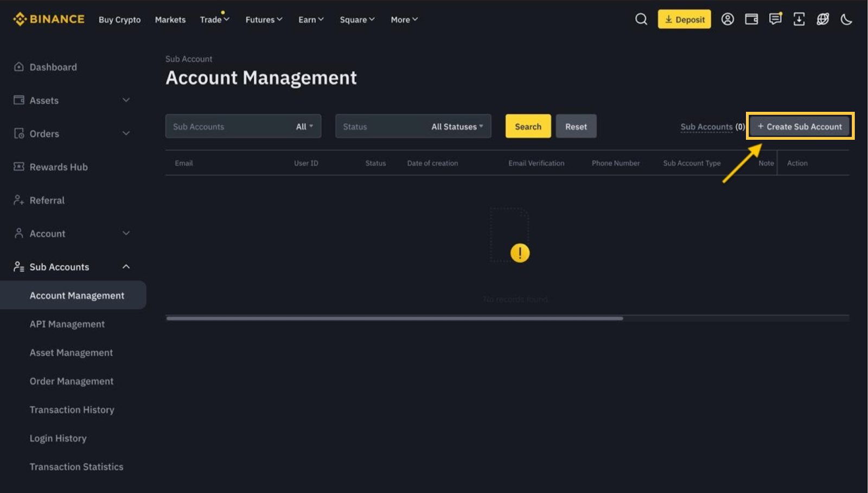Click the download app icon
The image size is (868, 493).
pyautogui.click(x=799, y=20)
